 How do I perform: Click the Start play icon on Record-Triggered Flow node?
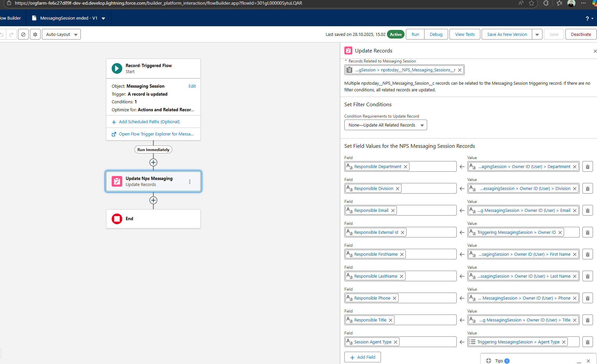[x=117, y=68]
